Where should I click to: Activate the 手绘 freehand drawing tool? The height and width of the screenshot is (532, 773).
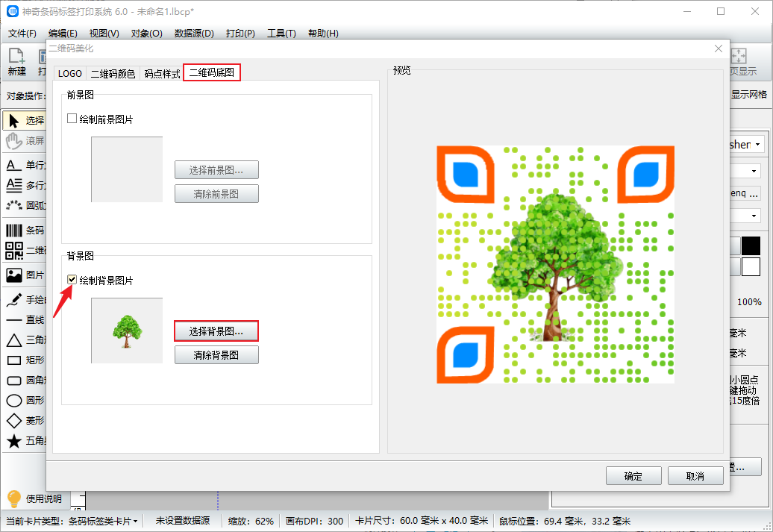(25, 299)
